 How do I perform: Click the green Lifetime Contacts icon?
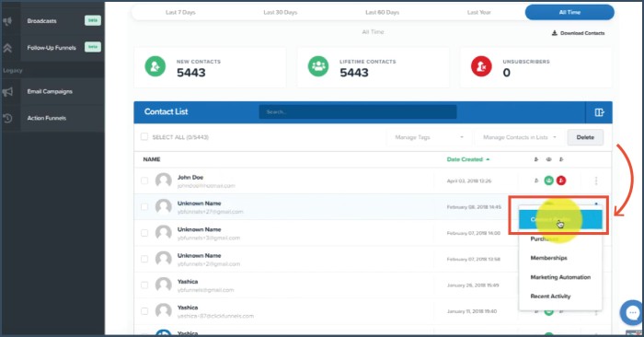pyautogui.click(x=318, y=66)
